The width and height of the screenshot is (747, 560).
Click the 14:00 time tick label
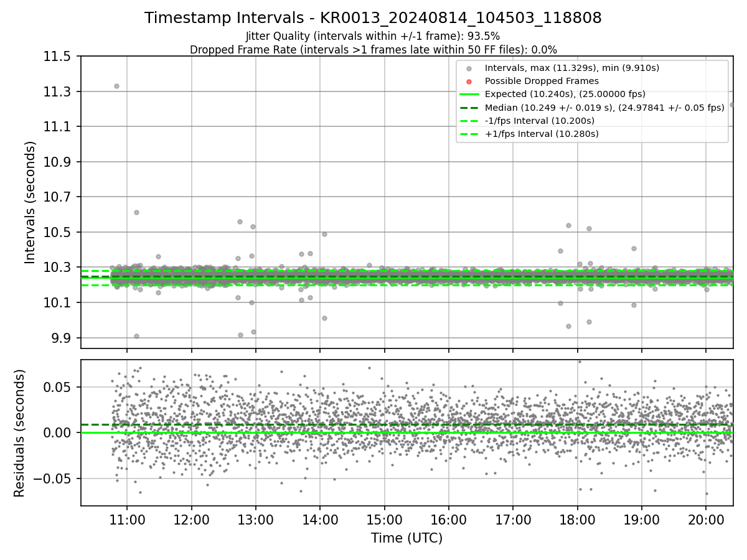point(320,520)
